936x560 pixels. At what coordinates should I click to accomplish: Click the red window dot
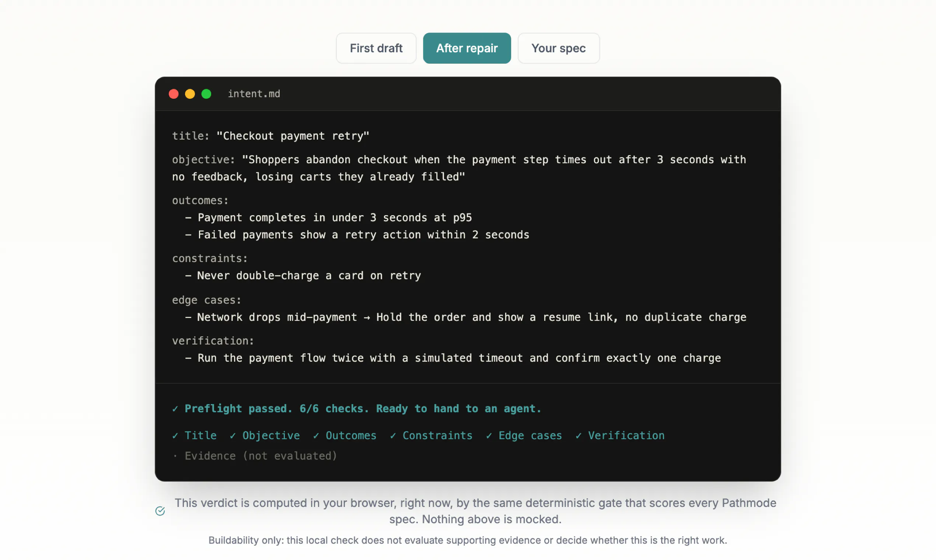coord(174,94)
